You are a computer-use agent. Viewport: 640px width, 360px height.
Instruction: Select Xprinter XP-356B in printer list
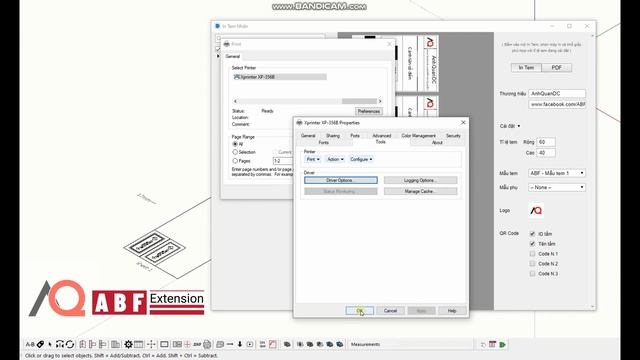pyautogui.click(x=280, y=77)
